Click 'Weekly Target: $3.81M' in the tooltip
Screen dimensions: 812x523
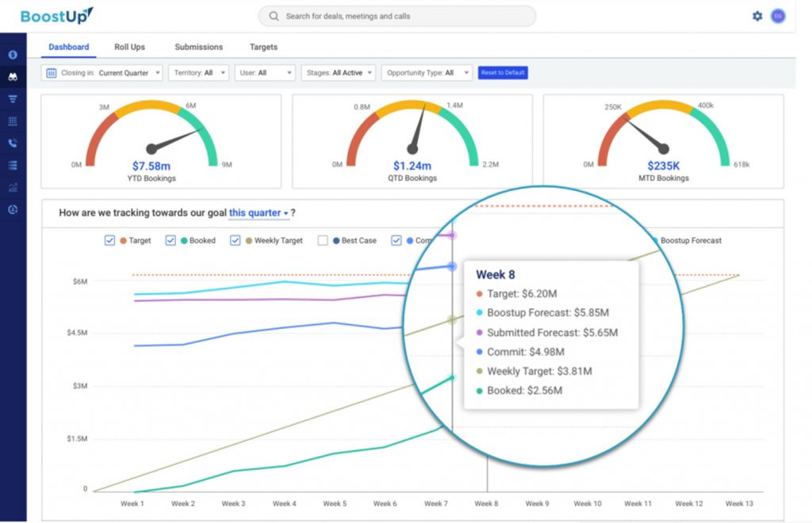539,372
